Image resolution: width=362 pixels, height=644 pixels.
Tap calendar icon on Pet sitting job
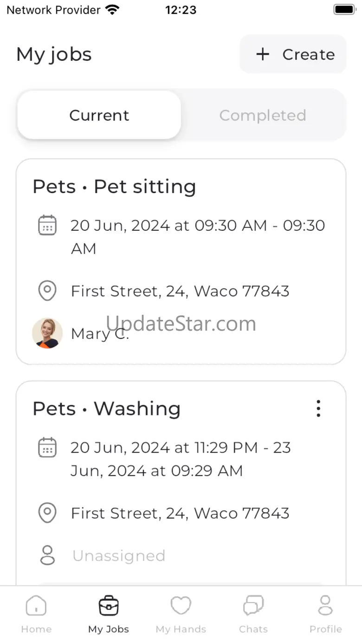[47, 226]
